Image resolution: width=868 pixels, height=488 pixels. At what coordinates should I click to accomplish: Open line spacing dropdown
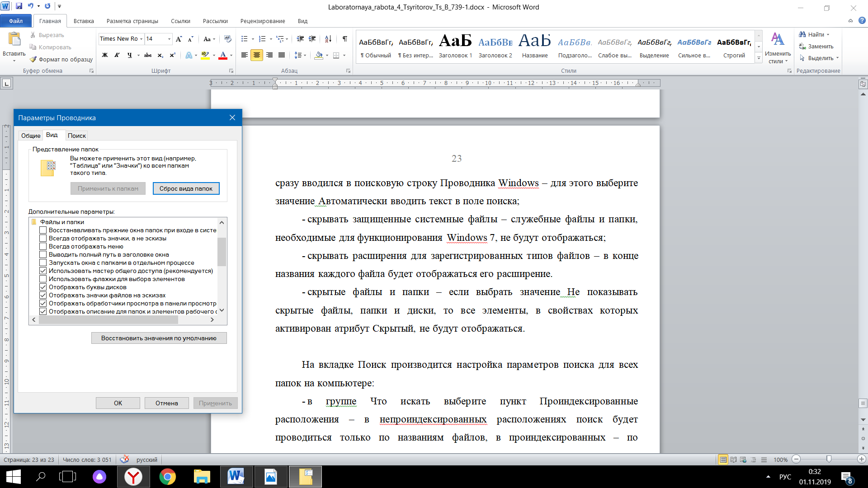click(300, 55)
